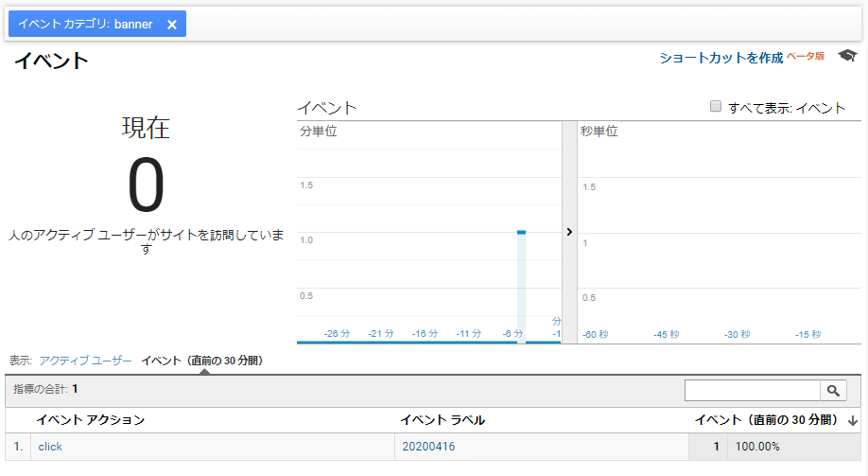The height and width of the screenshot is (476, 868).
Task: Click the event bar in the per-minute chart
Action: tap(521, 287)
